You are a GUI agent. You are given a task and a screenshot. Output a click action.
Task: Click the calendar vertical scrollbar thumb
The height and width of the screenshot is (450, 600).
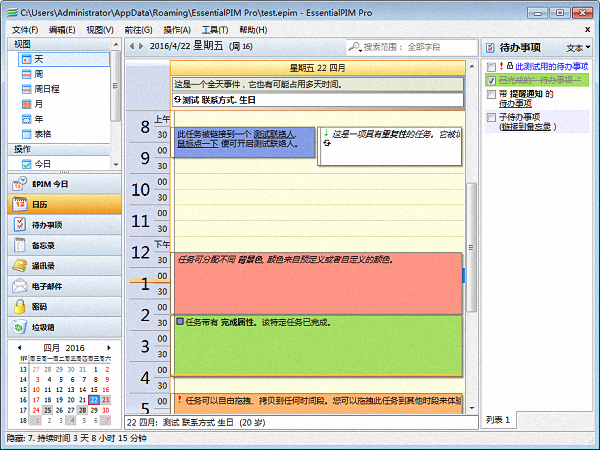tap(471, 247)
